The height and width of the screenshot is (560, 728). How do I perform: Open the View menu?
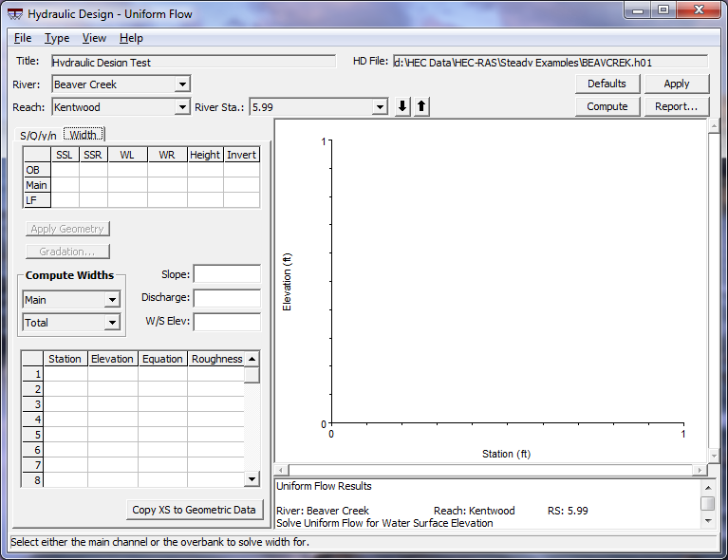pos(94,38)
